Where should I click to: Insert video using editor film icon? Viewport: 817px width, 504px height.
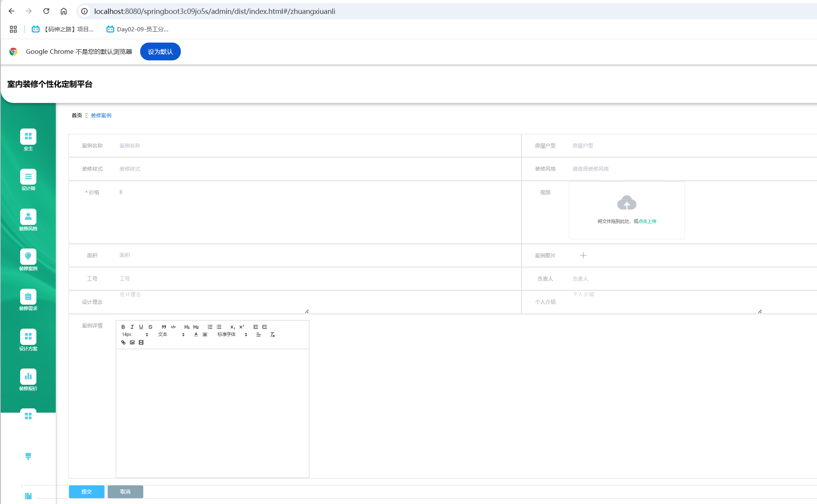[x=141, y=342]
